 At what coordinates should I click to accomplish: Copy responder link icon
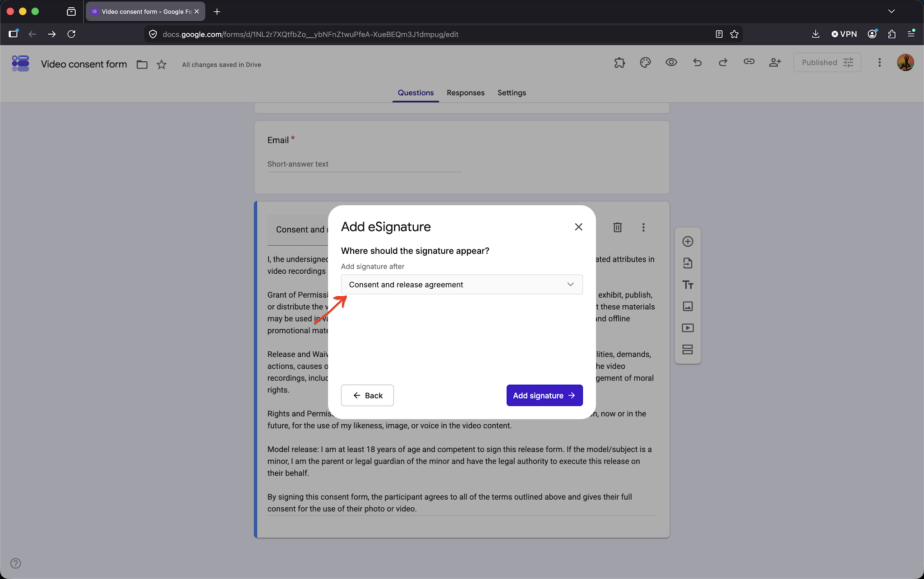pos(749,62)
